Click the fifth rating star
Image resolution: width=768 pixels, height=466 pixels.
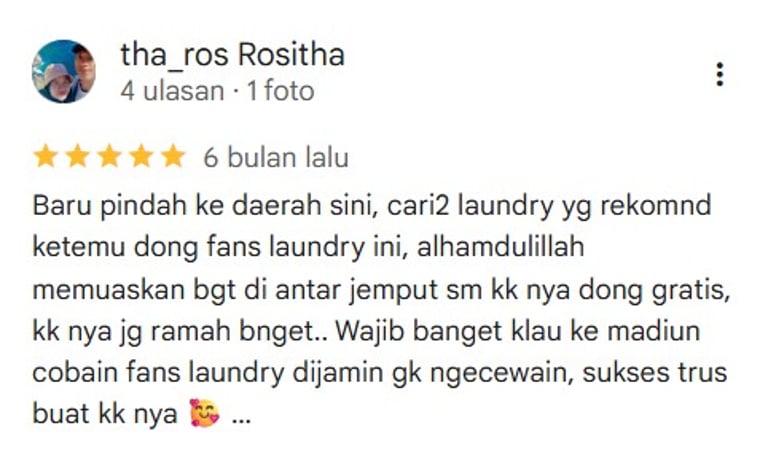(x=173, y=157)
